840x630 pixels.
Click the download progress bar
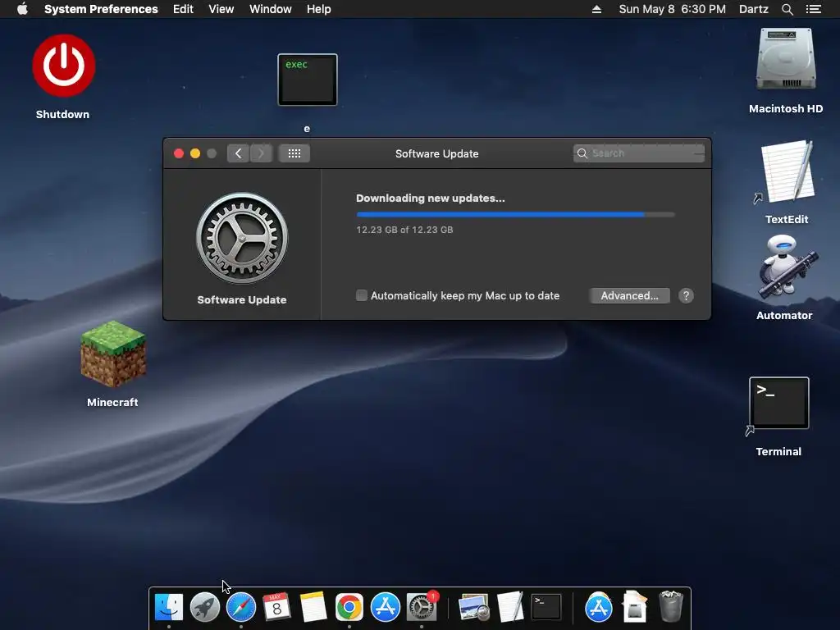515,214
